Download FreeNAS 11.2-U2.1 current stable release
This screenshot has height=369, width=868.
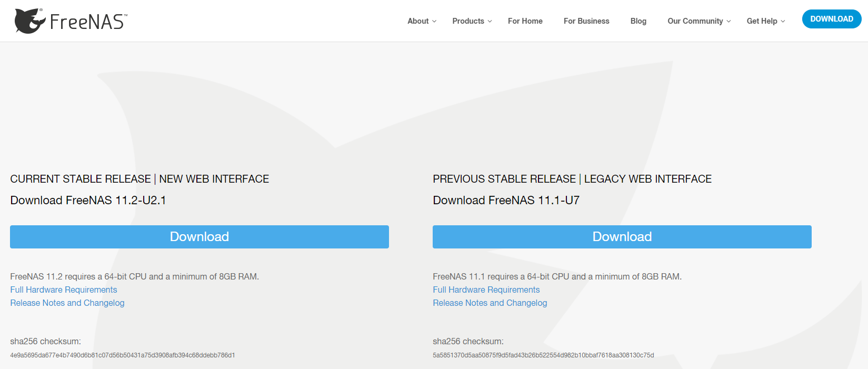(199, 237)
